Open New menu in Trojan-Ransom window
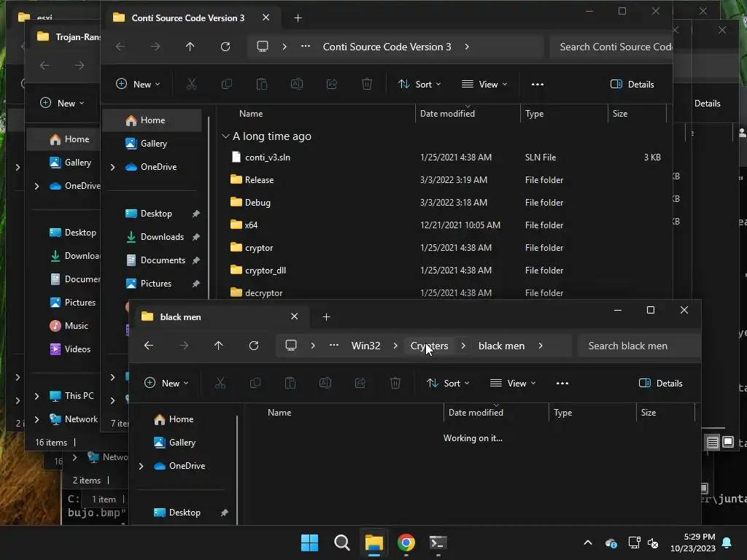Screen dimensions: 747x560 click(62, 104)
